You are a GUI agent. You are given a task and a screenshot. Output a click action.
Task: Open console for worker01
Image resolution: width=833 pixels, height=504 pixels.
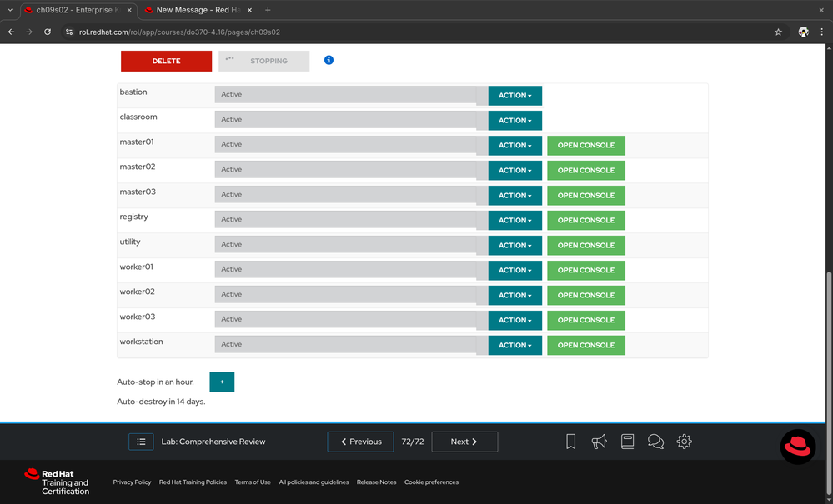click(x=585, y=270)
